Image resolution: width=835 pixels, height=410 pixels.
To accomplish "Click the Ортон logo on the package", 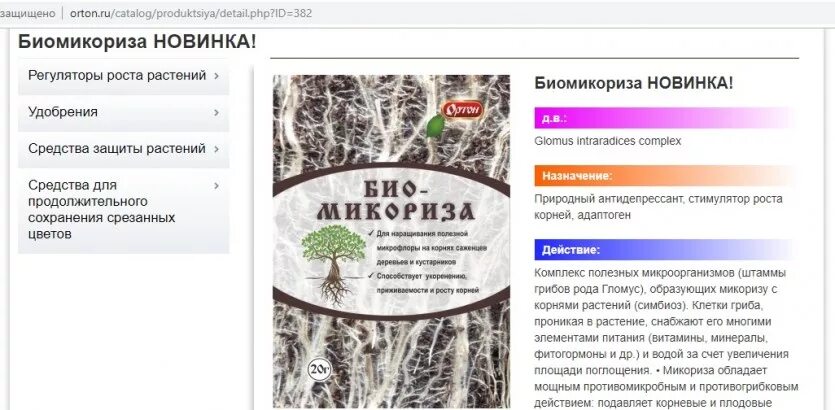I will (463, 110).
